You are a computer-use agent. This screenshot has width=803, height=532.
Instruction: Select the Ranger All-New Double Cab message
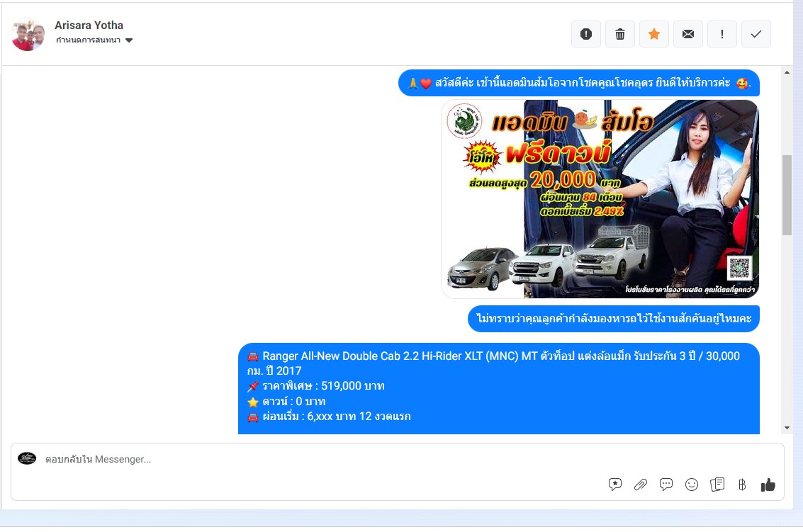pyautogui.click(x=499, y=389)
